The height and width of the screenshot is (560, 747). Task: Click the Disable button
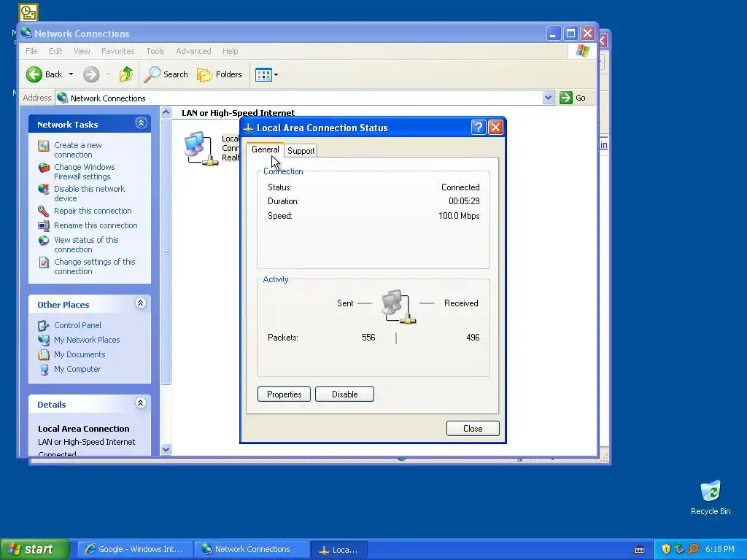pyautogui.click(x=344, y=394)
